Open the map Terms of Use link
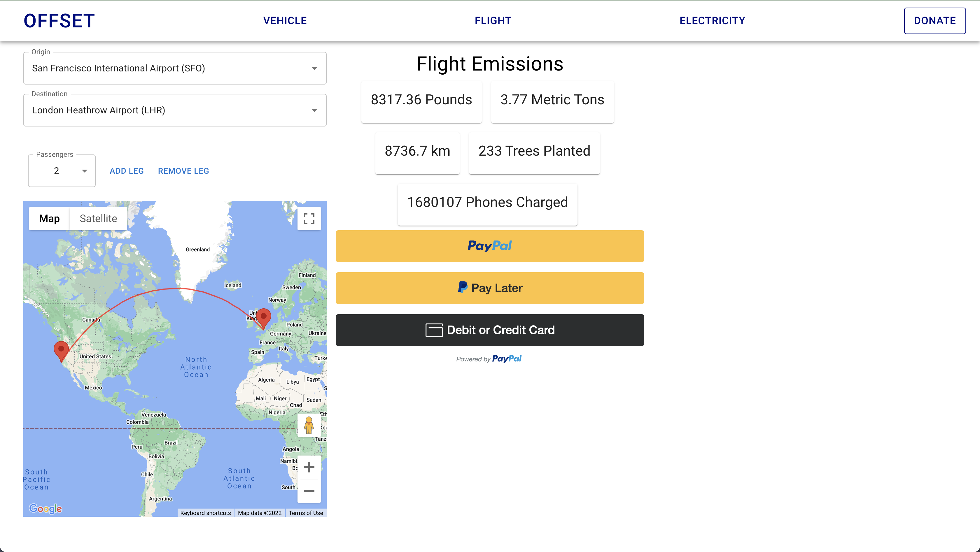Image resolution: width=980 pixels, height=552 pixels. [305, 513]
